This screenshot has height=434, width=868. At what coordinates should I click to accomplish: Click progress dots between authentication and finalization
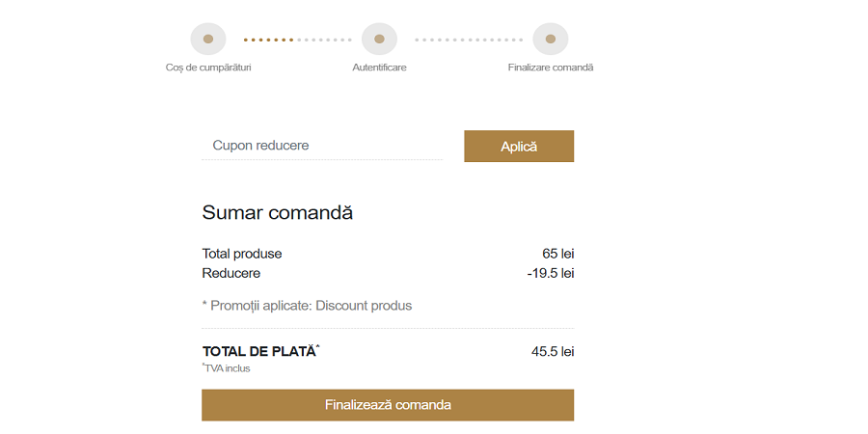(x=468, y=40)
